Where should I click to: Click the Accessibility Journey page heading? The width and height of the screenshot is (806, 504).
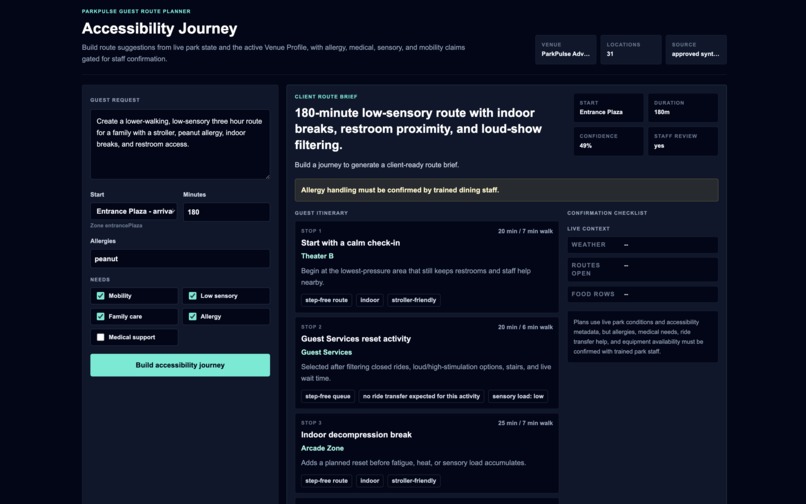tap(159, 29)
